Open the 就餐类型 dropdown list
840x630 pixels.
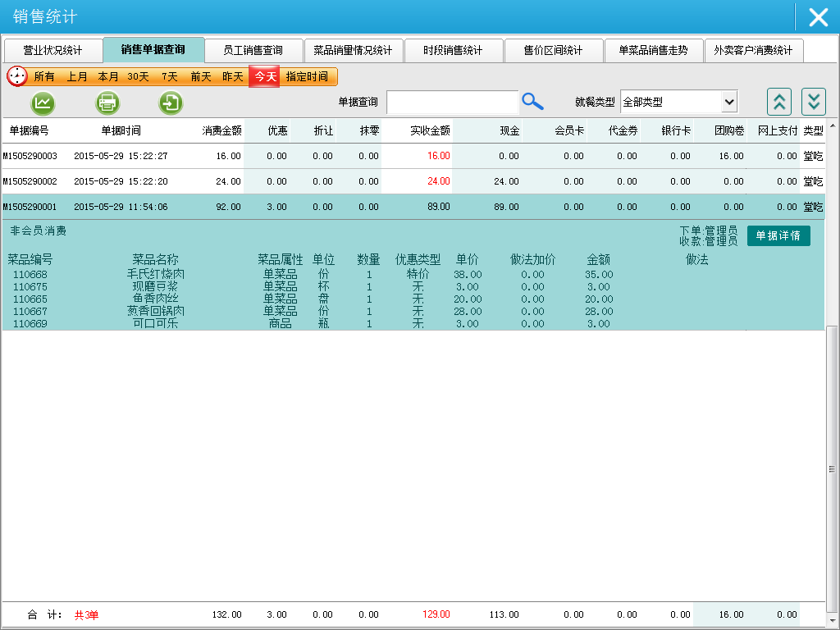pos(728,103)
